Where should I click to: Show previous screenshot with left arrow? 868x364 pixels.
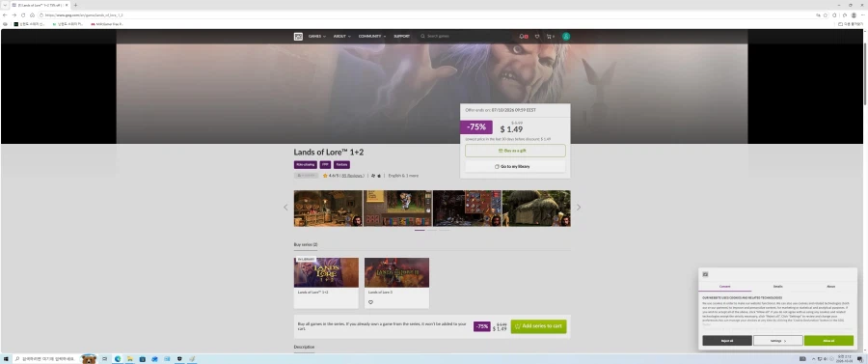285,208
